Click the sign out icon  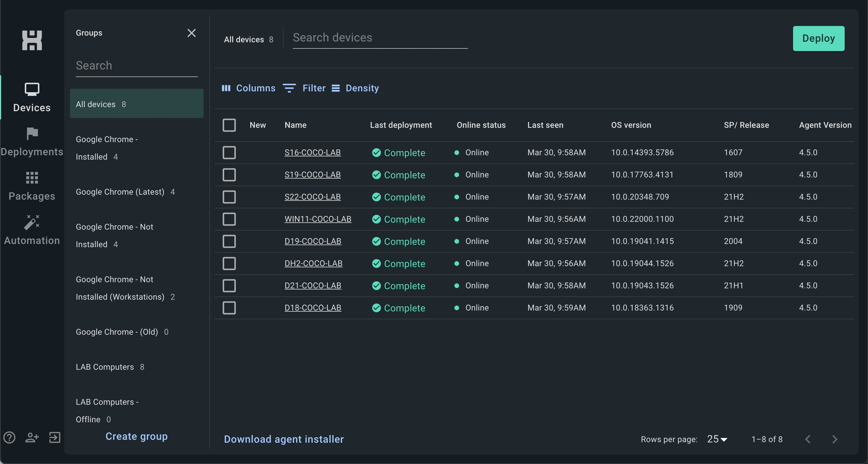tap(55, 437)
